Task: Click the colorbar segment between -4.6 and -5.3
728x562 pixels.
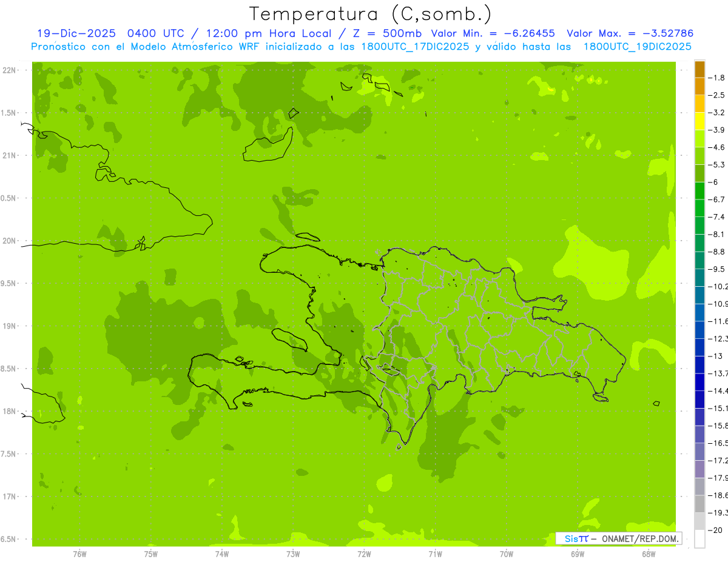Action: (x=699, y=156)
